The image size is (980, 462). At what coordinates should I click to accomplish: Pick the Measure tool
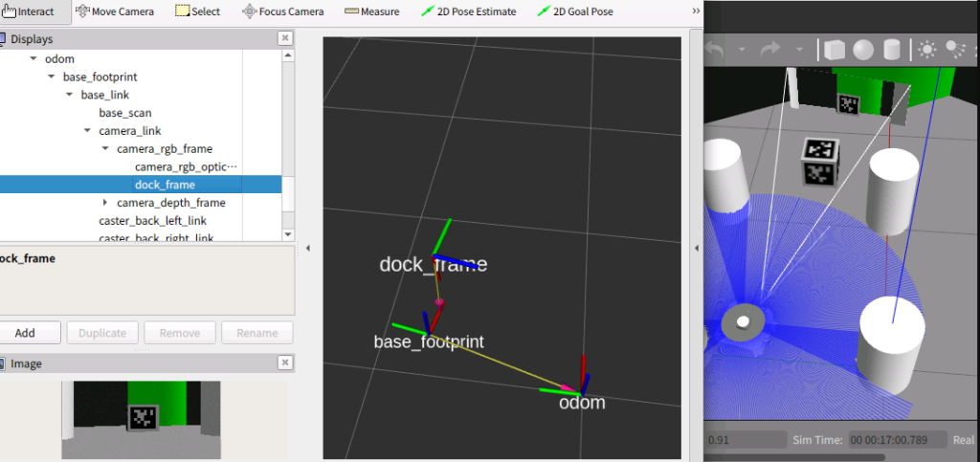tap(372, 11)
